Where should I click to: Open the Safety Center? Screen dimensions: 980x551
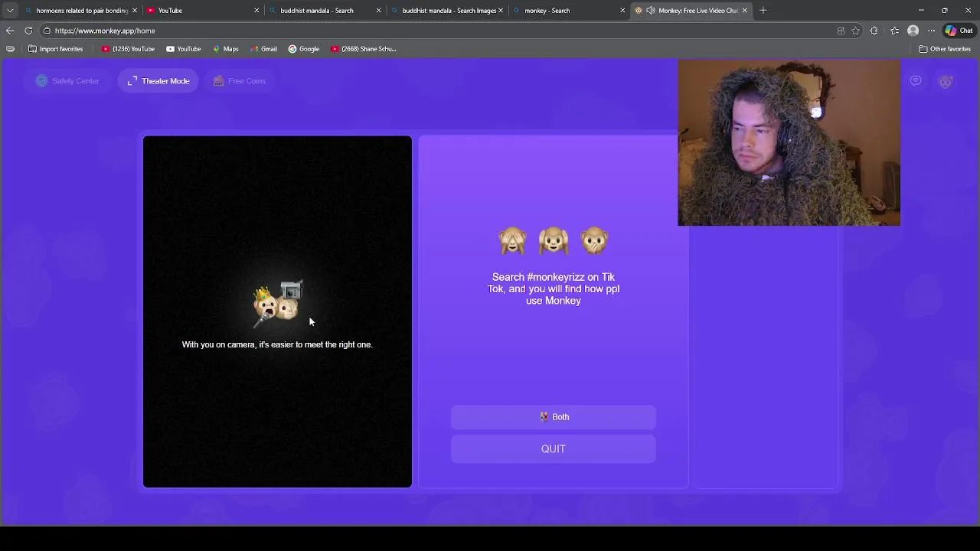tap(67, 81)
